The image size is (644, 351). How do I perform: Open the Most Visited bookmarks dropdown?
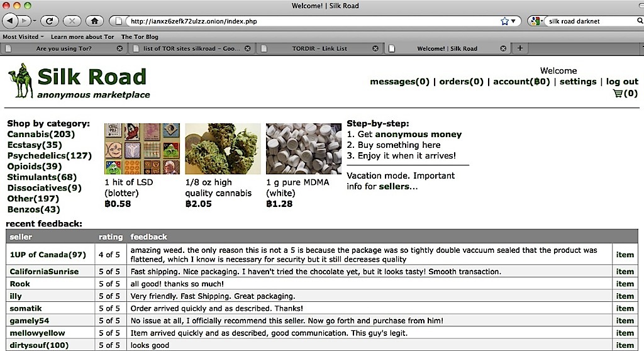23,36
